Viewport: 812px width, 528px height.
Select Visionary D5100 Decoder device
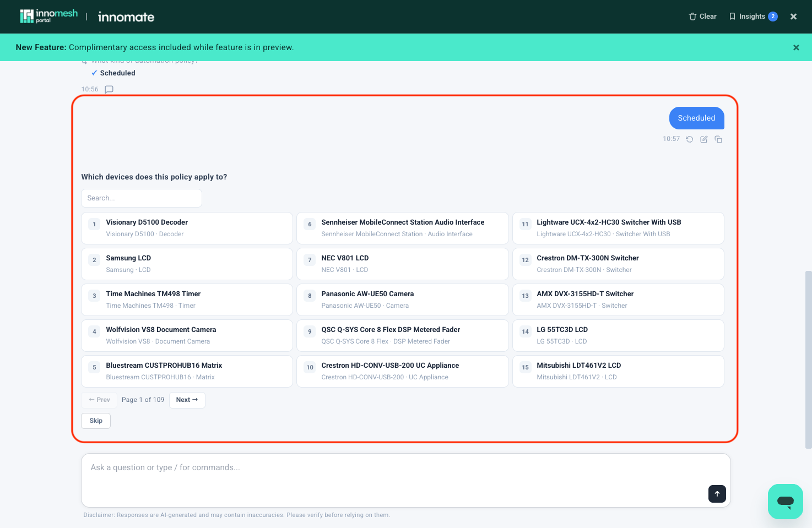pyautogui.click(x=187, y=228)
